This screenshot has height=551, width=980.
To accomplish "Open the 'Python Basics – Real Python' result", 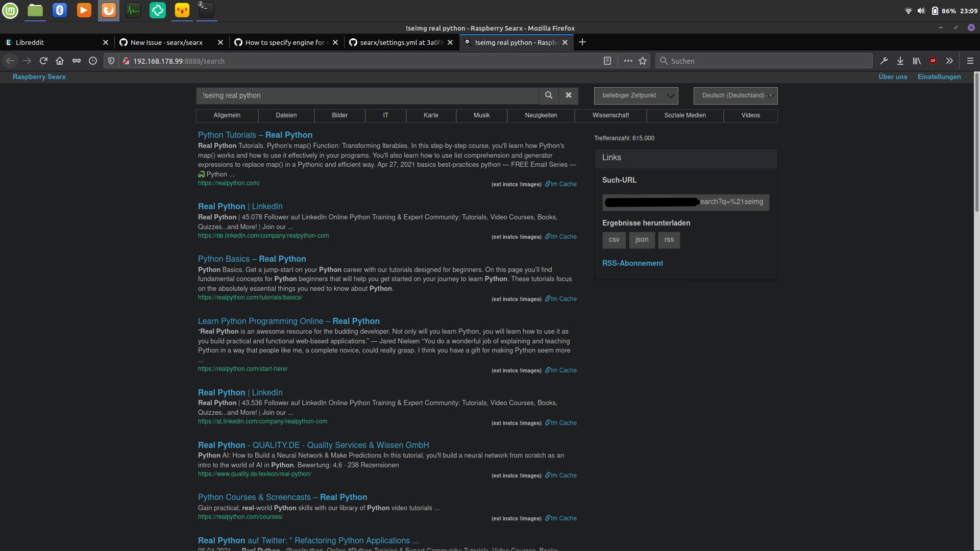I will pos(252,259).
